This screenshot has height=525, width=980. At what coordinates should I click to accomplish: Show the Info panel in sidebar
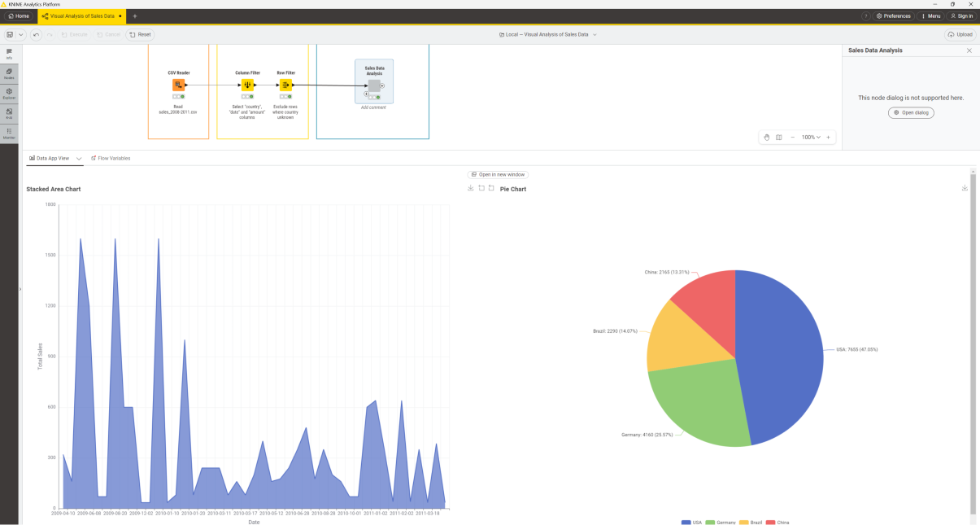(x=9, y=54)
